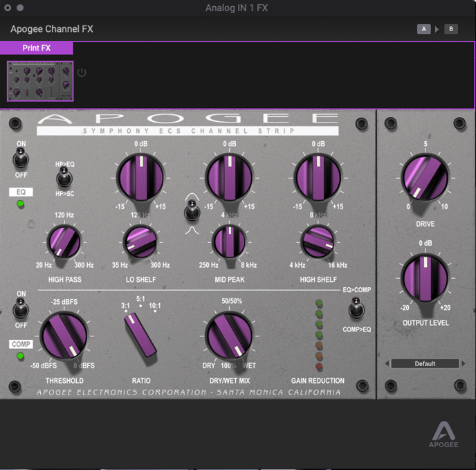Go to the next preset arrow
Viewport: 476px width, 470px height.
pyautogui.click(x=464, y=363)
